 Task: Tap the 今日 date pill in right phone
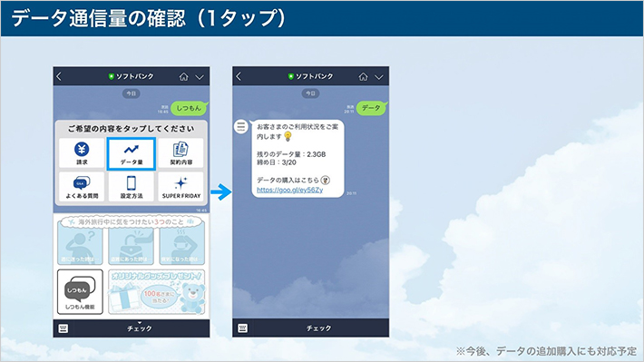(310, 93)
